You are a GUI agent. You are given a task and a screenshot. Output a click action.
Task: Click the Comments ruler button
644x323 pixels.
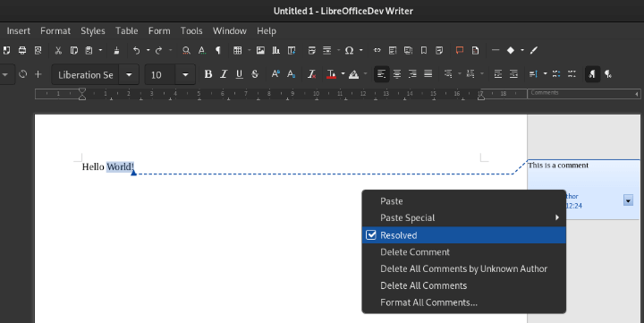tap(583, 94)
